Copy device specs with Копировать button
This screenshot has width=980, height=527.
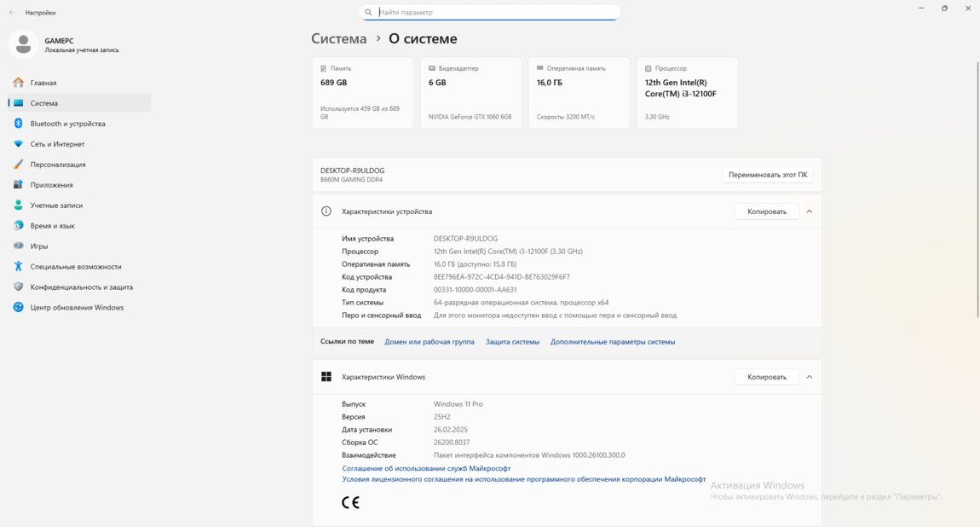pyautogui.click(x=766, y=211)
